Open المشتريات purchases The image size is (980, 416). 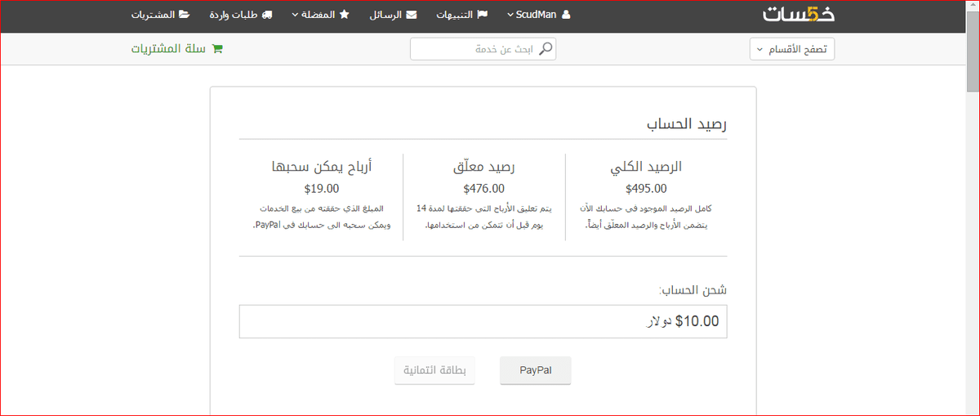point(160,15)
